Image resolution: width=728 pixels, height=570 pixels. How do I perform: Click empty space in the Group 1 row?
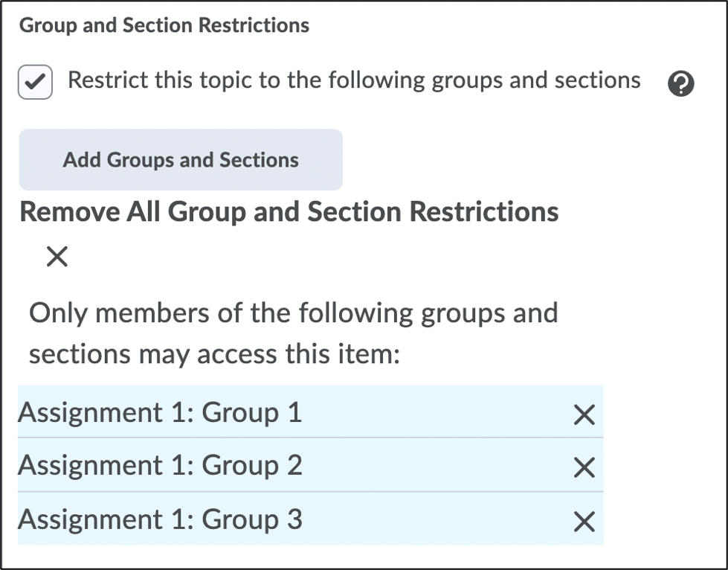(439, 412)
